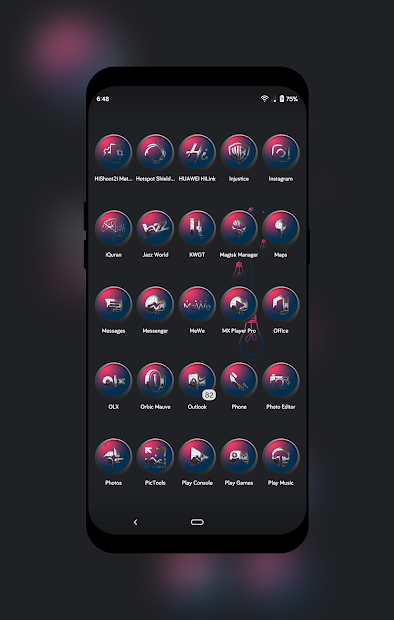This screenshot has height=620, width=394.
Task: Tap the cellular signal status icon
Action: [273, 99]
